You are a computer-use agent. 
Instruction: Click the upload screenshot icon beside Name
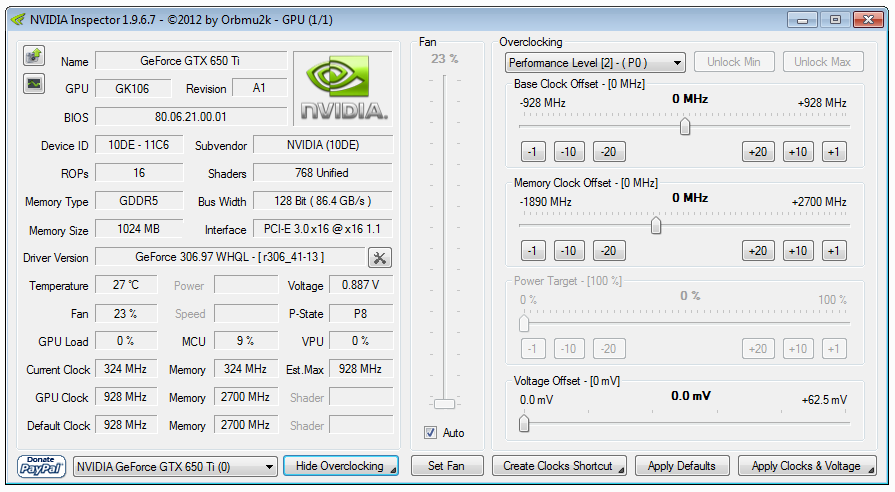(x=34, y=56)
